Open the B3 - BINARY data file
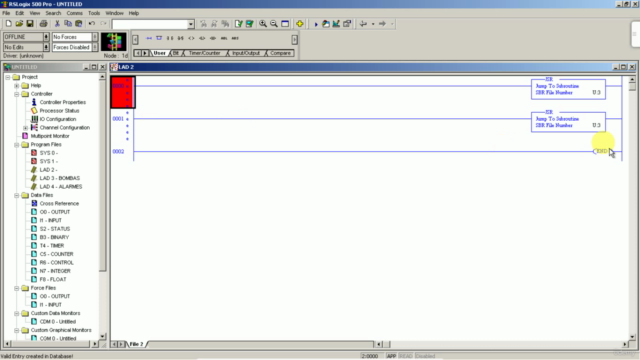The image size is (640, 360). pos(54,237)
